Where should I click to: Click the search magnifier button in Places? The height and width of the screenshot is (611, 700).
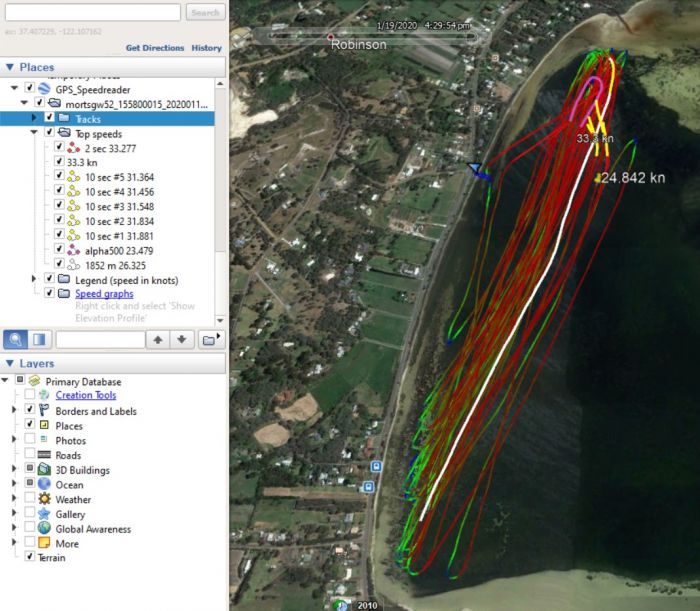click(x=15, y=340)
